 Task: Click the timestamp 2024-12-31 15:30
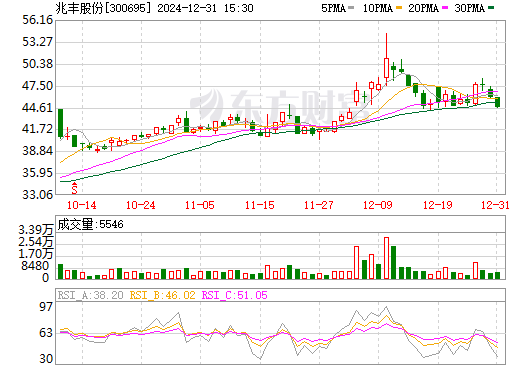[205, 8]
